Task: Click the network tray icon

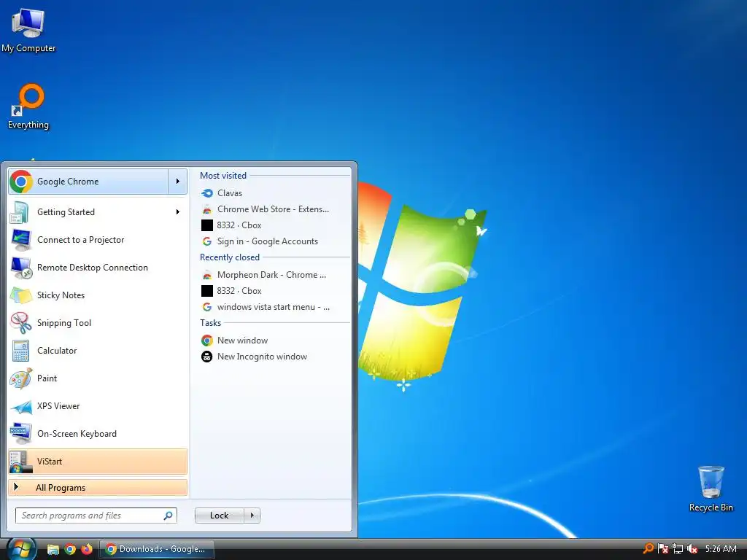Action: tap(678, 548)
